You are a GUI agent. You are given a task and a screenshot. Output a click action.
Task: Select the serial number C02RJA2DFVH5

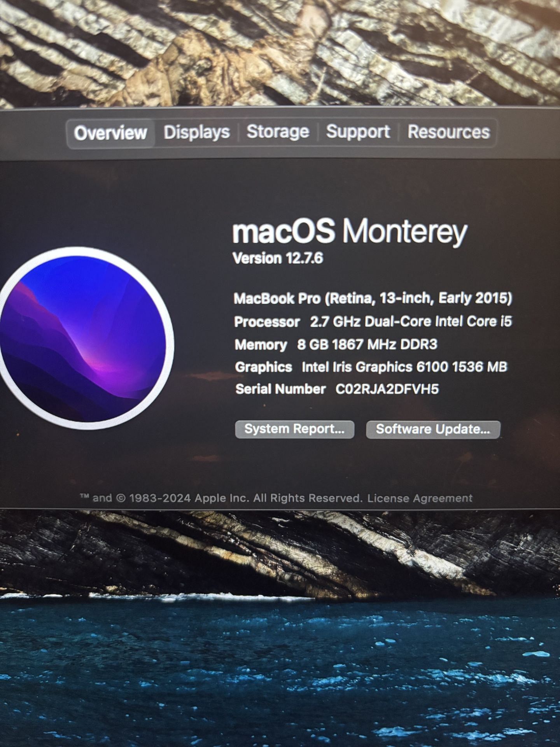(x=387, y=389)
